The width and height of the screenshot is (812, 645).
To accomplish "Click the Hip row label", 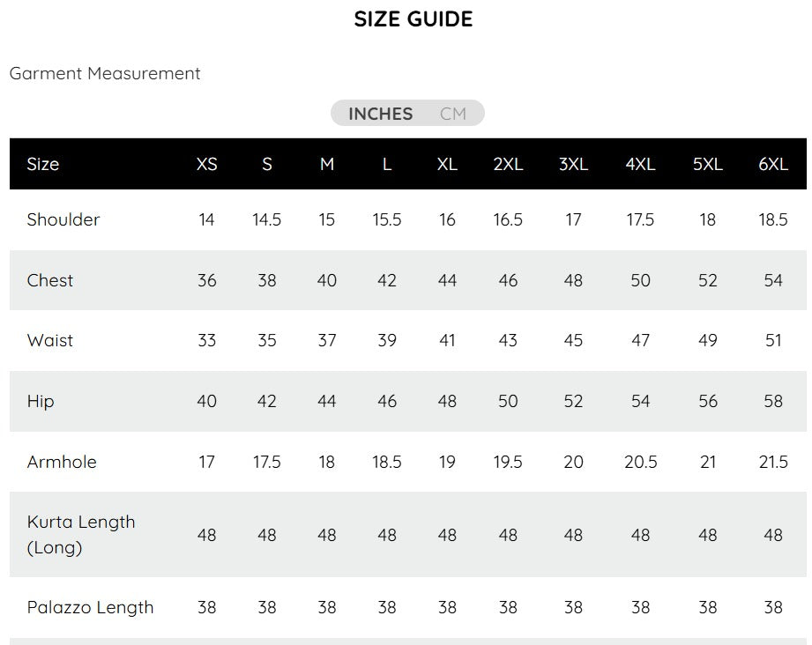I will [x=41, y=401].
